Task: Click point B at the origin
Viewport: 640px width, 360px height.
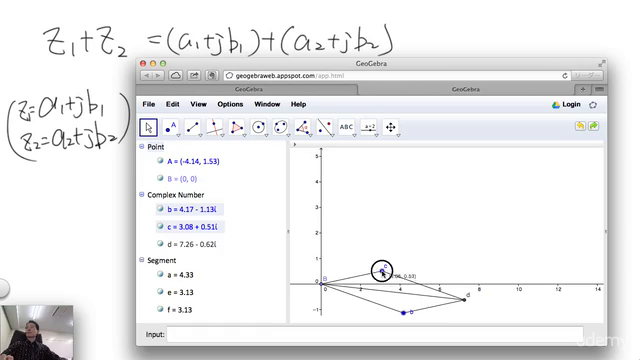Action: coord(321,284)
